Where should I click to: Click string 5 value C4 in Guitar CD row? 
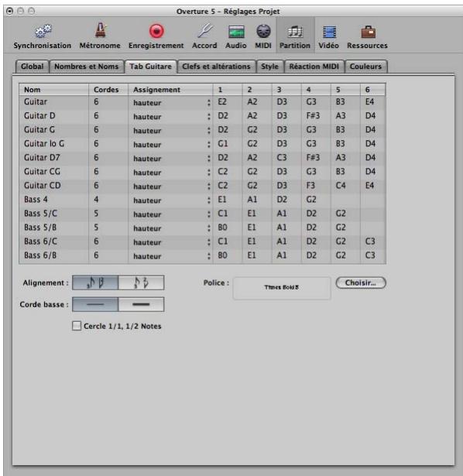(341, 186)
